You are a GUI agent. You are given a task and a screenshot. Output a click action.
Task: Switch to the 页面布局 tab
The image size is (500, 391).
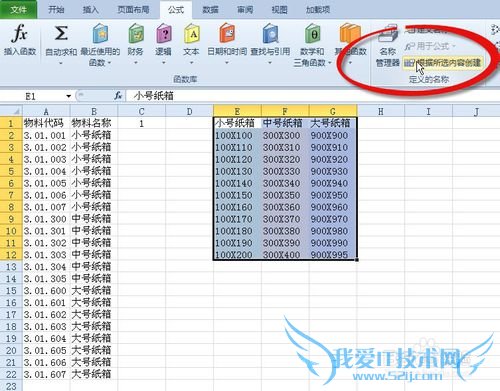pyautogui.click(x=133, y=9)
